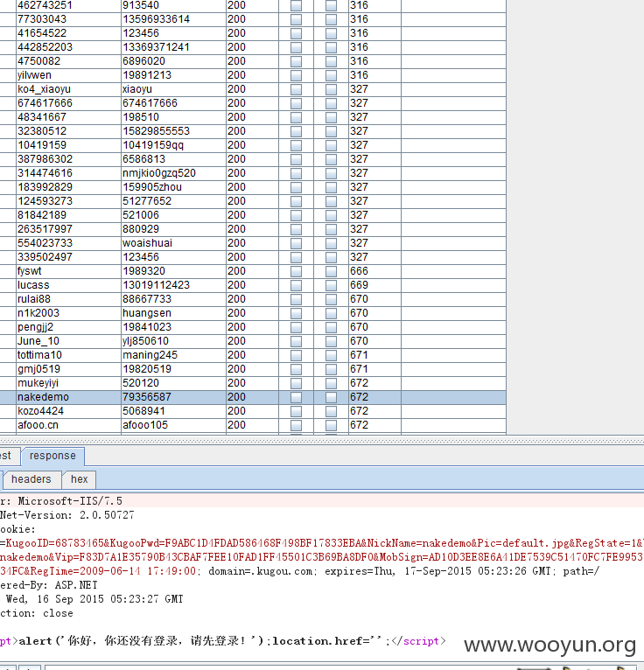Select the 124593273 row
The height and width of the screenshot is (670, 644).
[253, 201]
